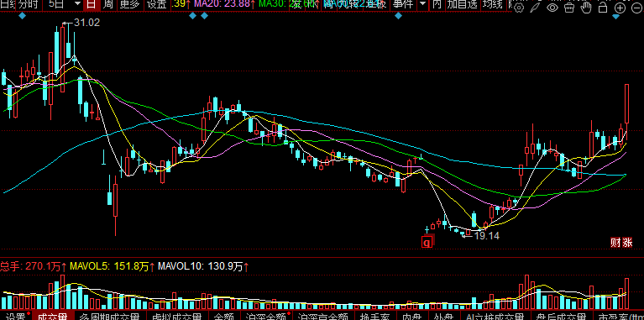Select the feather drawing tool icon
The height and width of the screenshot is (320, 644).
click(535, 7)
